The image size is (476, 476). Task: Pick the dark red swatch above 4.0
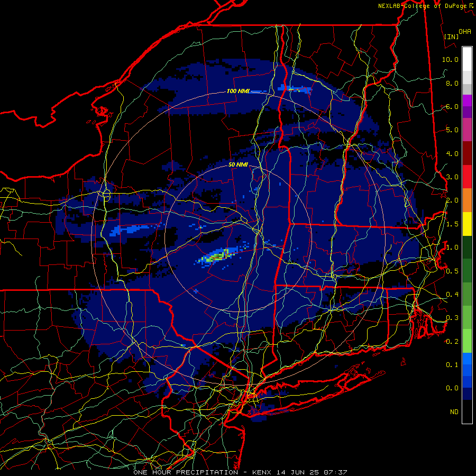(x=467, y=153)
